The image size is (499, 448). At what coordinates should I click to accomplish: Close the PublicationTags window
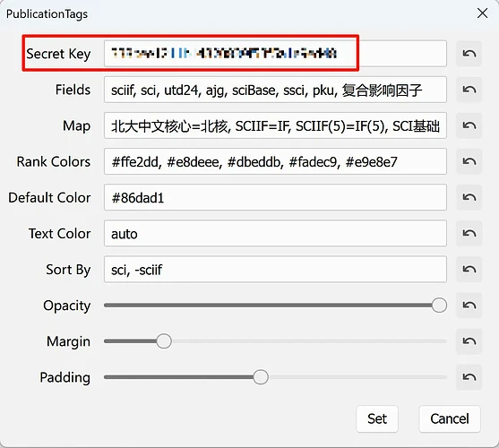pos(483,13)
